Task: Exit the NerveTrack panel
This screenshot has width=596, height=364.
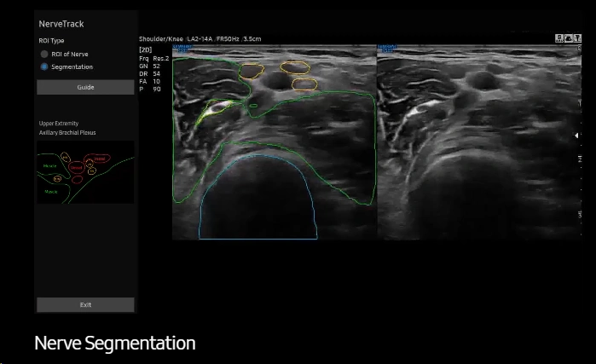Action: click(85, 304)
